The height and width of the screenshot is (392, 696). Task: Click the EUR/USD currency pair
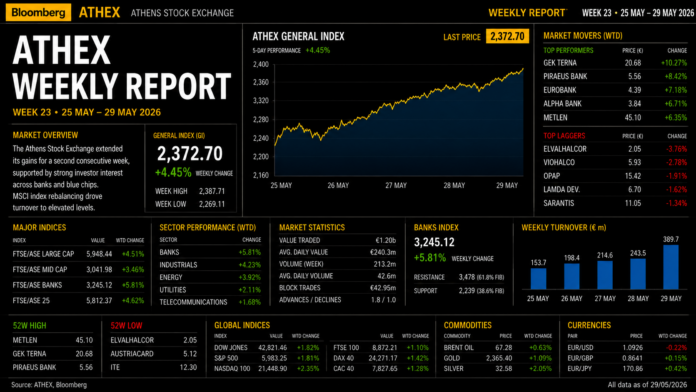[627, 348]
